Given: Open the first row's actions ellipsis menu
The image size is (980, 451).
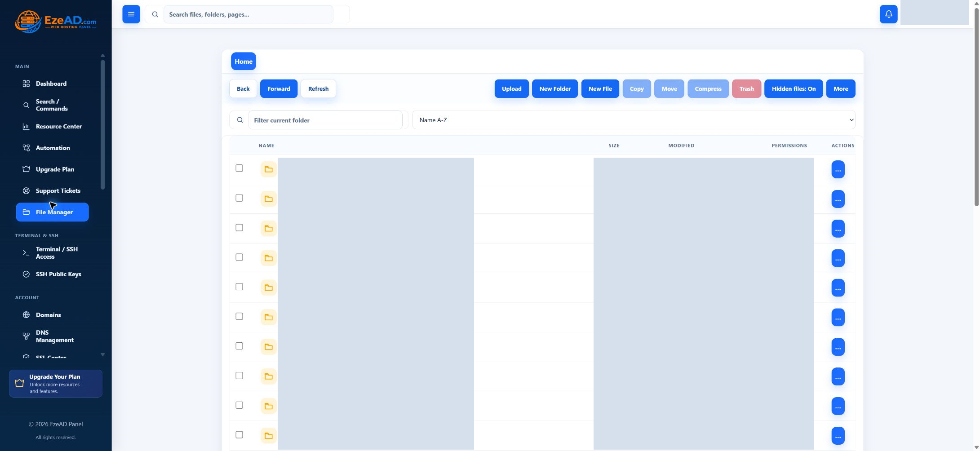Looking at the screenshot, I should [x=838, y=169].
